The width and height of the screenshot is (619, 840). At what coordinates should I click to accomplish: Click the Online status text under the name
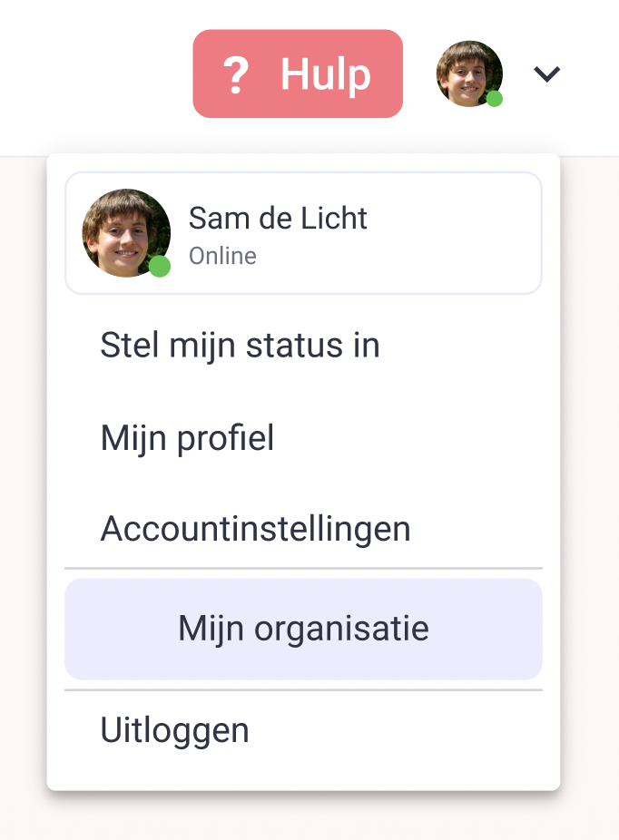click(222, 256)
